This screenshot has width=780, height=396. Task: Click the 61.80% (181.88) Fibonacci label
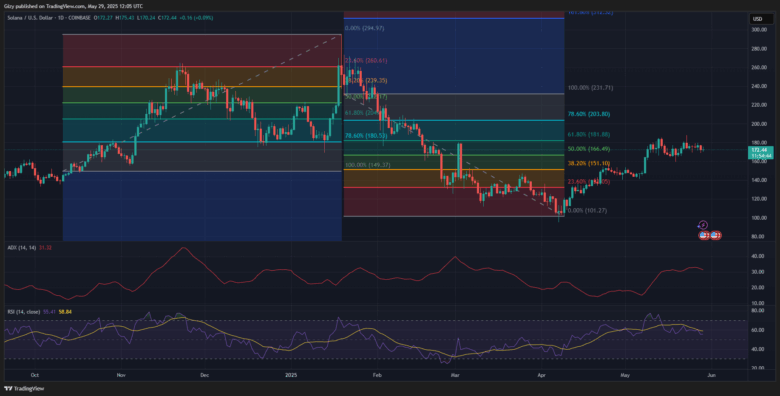pos(590,134)
